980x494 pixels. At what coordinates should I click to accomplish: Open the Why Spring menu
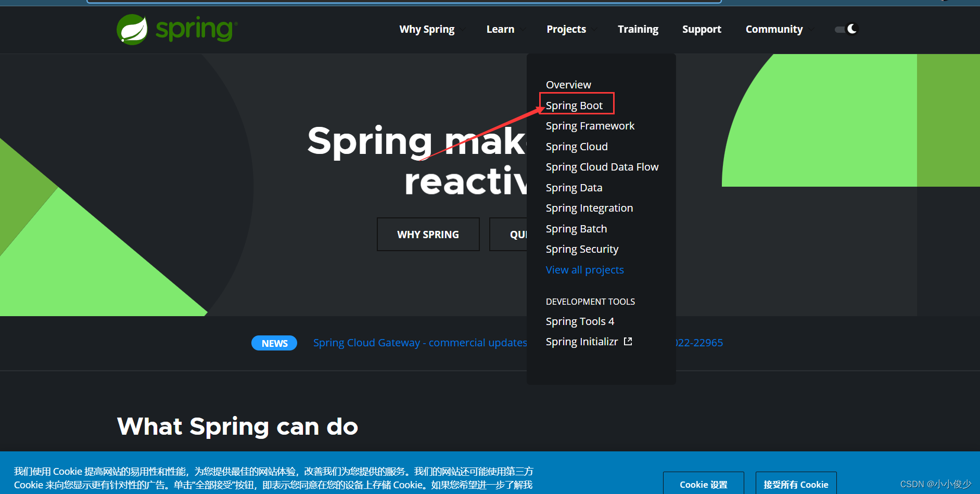tap(427, 29)
